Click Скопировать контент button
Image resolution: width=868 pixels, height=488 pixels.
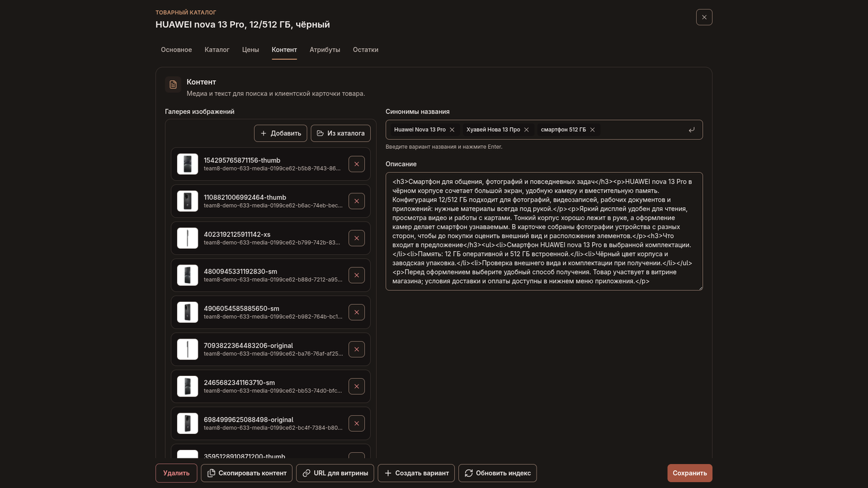pyautogui.click(x=247, y=473)
